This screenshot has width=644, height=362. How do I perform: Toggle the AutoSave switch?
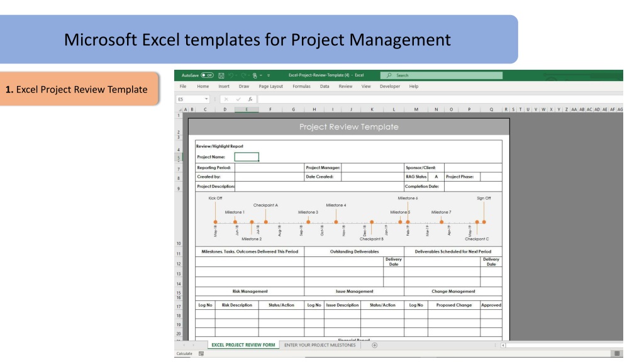pos(208,75)
